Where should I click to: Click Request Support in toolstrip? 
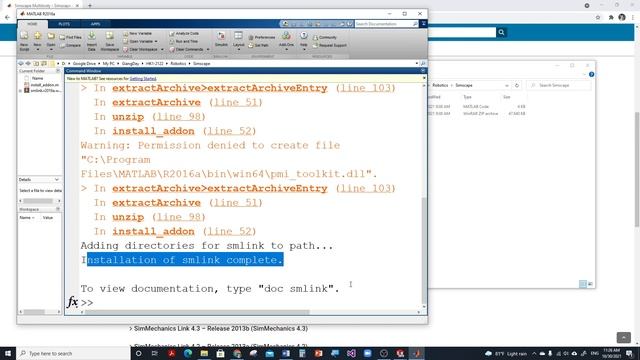(x=330, y=45)
